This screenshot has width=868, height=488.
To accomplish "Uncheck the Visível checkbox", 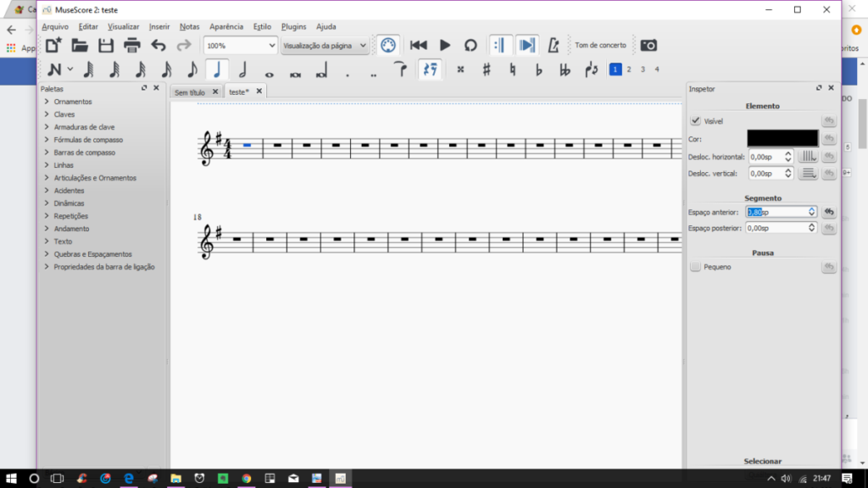I will coord(696,121).
